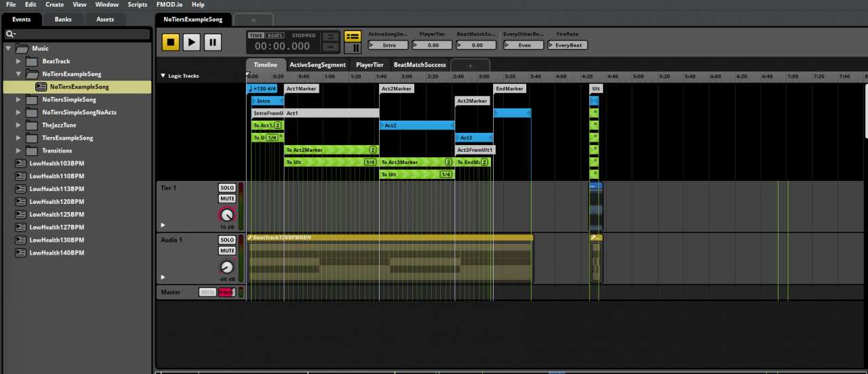
Task: Open the Banks tab in browser
Action: 63,19
